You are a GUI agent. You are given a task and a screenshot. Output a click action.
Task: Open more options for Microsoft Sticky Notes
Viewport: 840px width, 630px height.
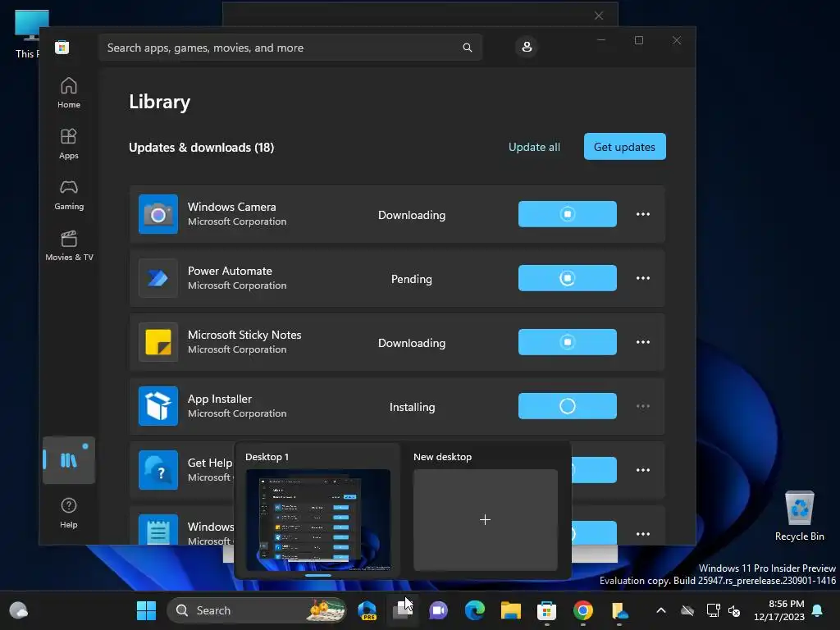643,342
